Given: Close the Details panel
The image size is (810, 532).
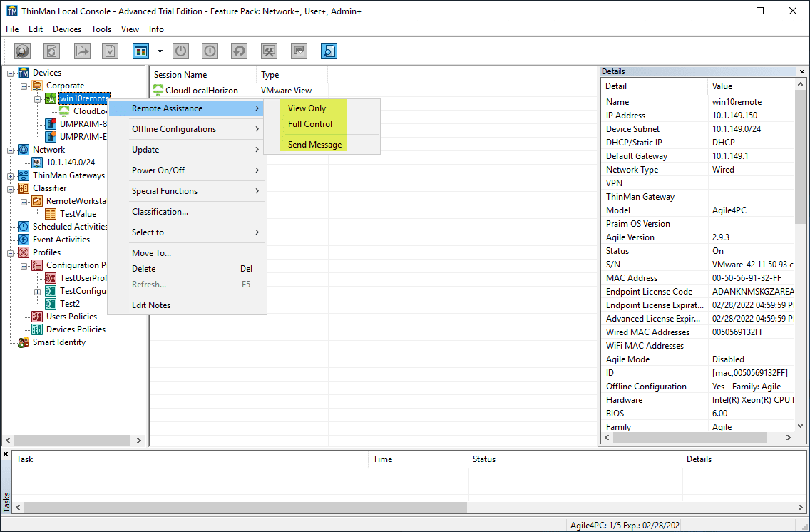Looking at the screenshot, I should tap(801, 72).
